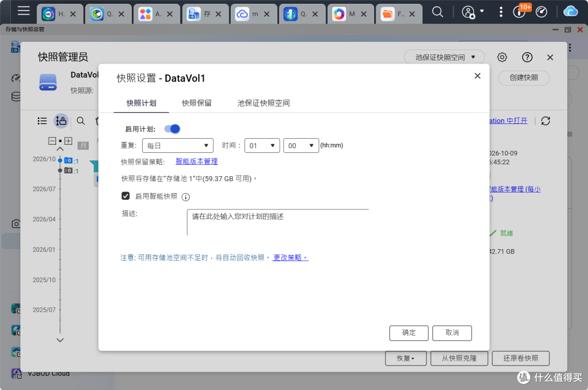Open Snapshot Manager help question icon
Image resolution: width=588 pixels, height=390 pixels.
527,57
